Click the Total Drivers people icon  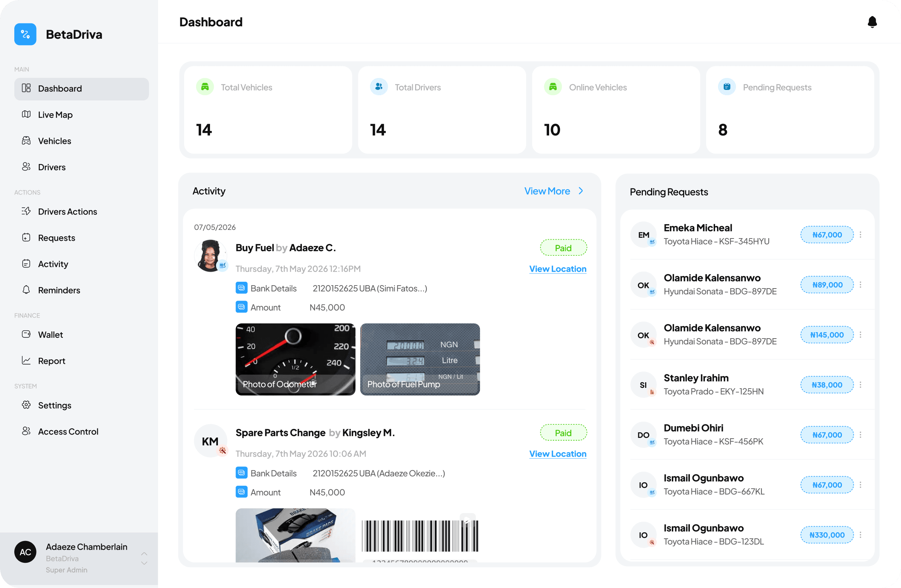[x=379, y=87]
